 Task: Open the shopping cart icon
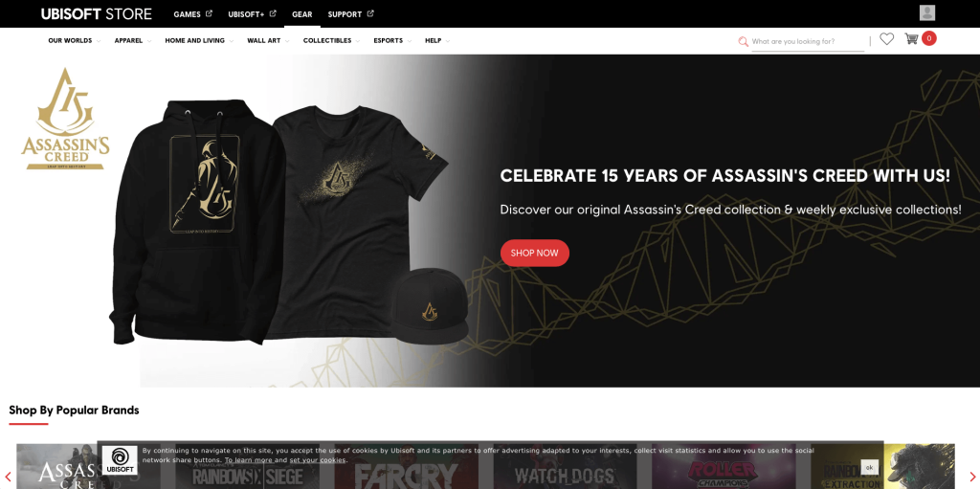(x=911, y=39)
